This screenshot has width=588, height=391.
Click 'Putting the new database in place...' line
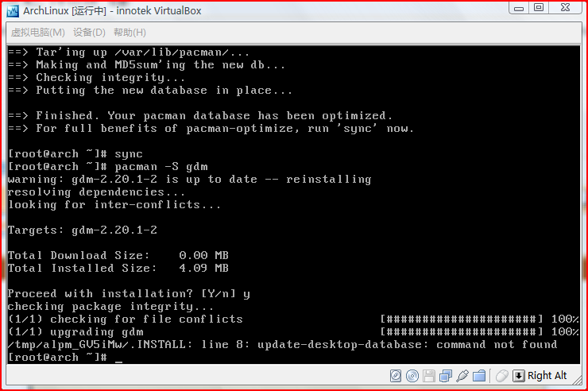(x=149, y=91)
